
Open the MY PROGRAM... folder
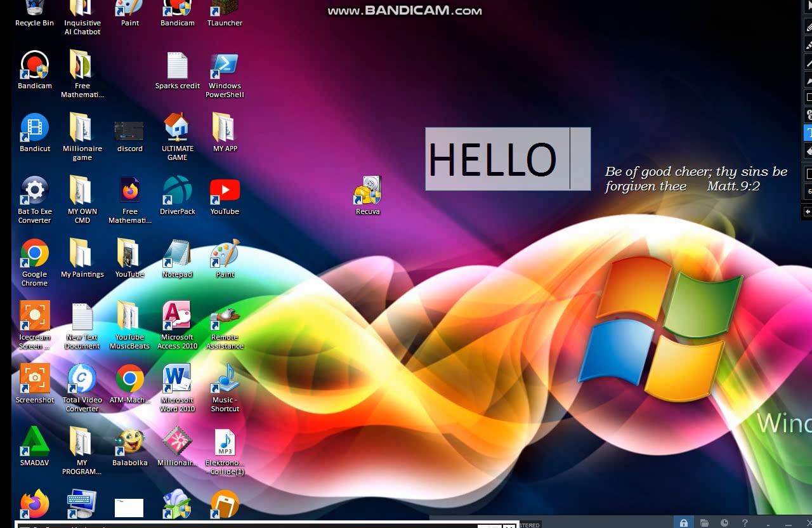pyautogui.click(x=82, y=451)
